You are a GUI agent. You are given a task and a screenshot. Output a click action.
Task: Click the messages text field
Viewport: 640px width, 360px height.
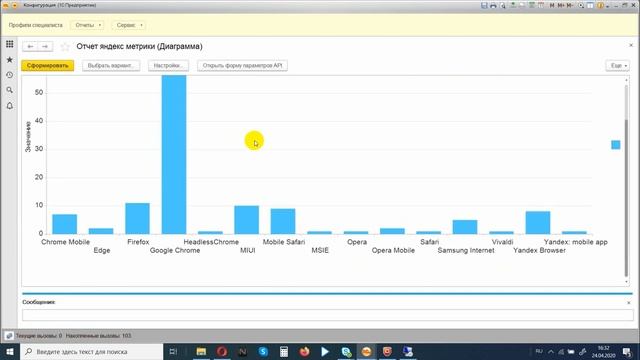coord(328,315)
